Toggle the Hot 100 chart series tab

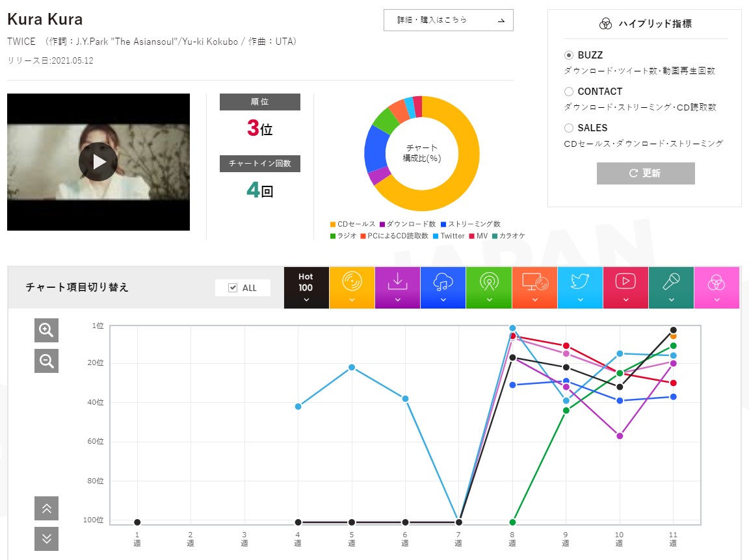[306, 287]
